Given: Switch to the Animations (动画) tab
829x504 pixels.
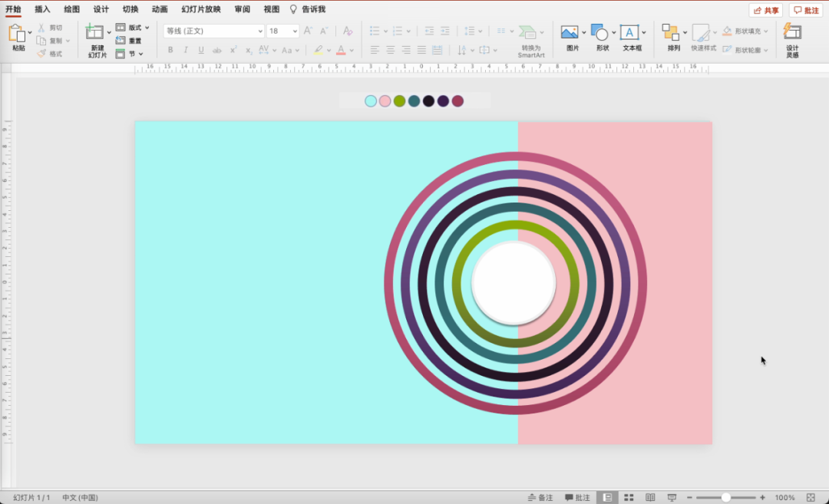Looking at the screenshot, I should pyautogui.click(x=160, y=9).
